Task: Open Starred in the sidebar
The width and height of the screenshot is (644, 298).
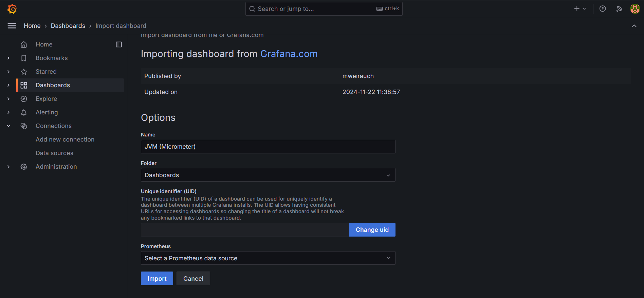Action: pyautogui.click(x=46, y=72)
